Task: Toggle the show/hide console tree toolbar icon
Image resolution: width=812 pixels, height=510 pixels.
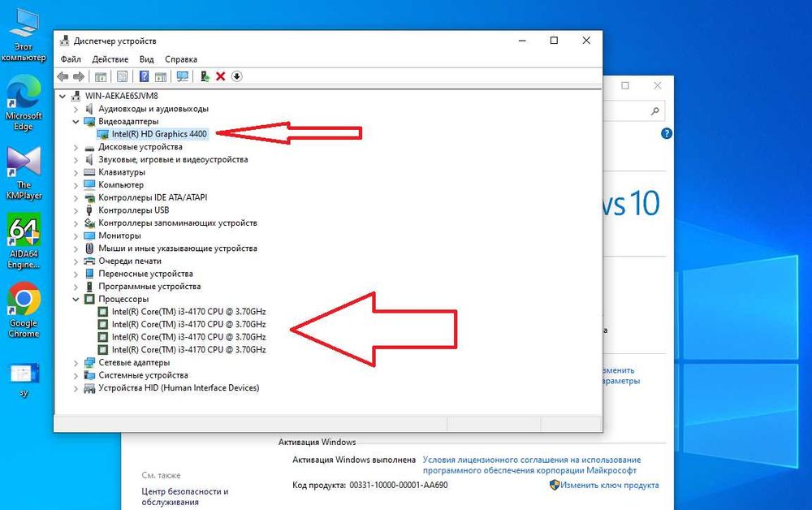Action: (101, 76)
